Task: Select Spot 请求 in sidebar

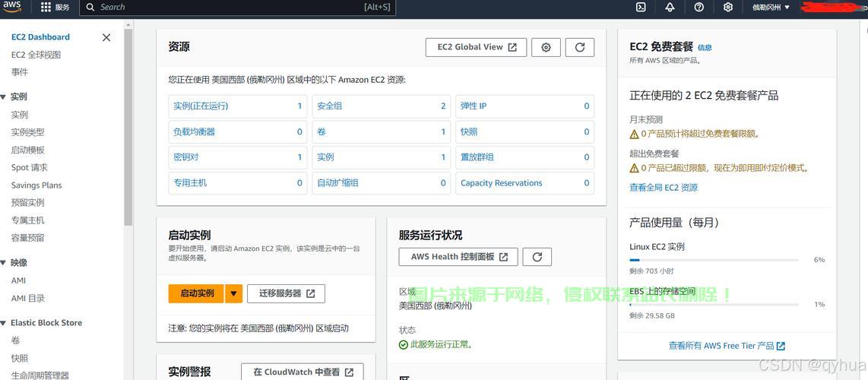Action: [30, 167]
